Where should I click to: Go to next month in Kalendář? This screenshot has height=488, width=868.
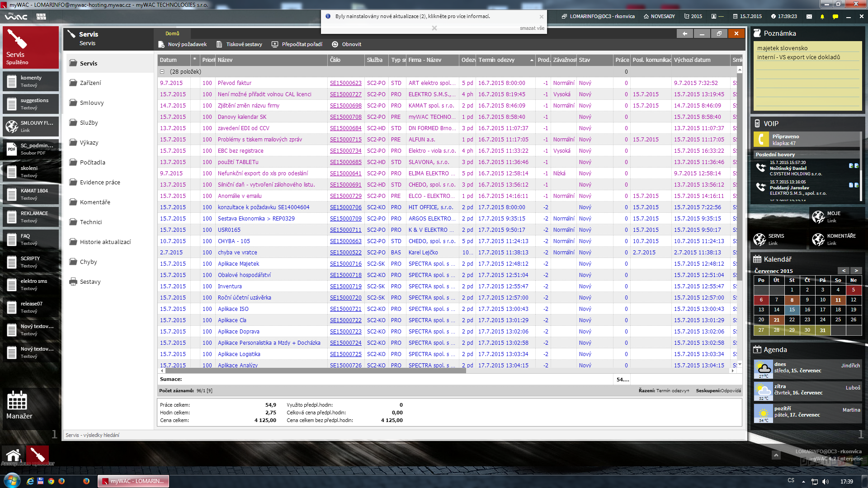pos(856,271)
